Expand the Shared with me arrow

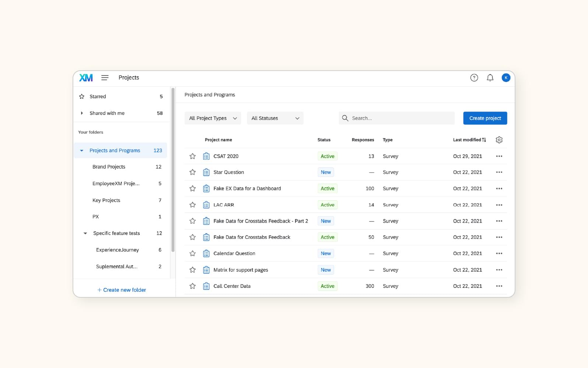click(x=82, y=113)
